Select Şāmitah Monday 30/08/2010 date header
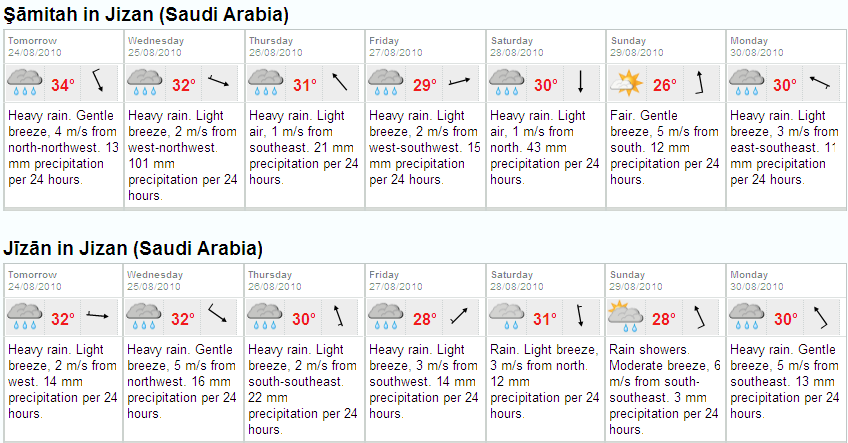Viewport: 848px width, 443px height. tap(757, 47)
